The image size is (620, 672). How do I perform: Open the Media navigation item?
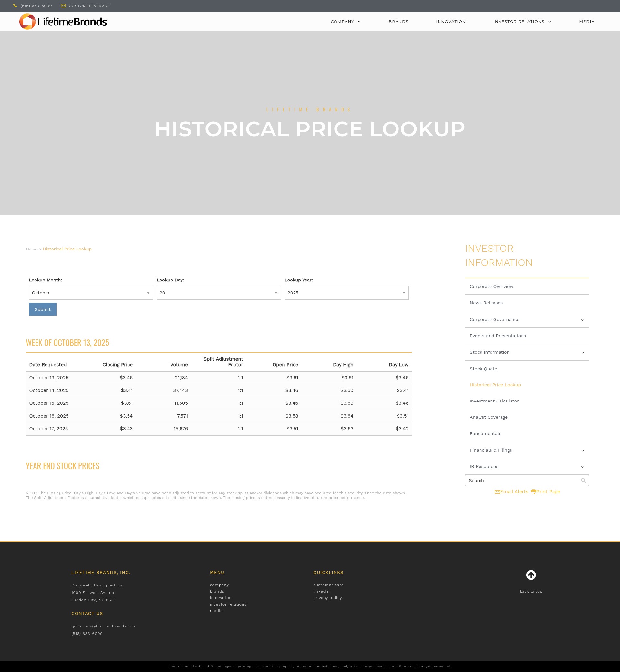point(586,21)
